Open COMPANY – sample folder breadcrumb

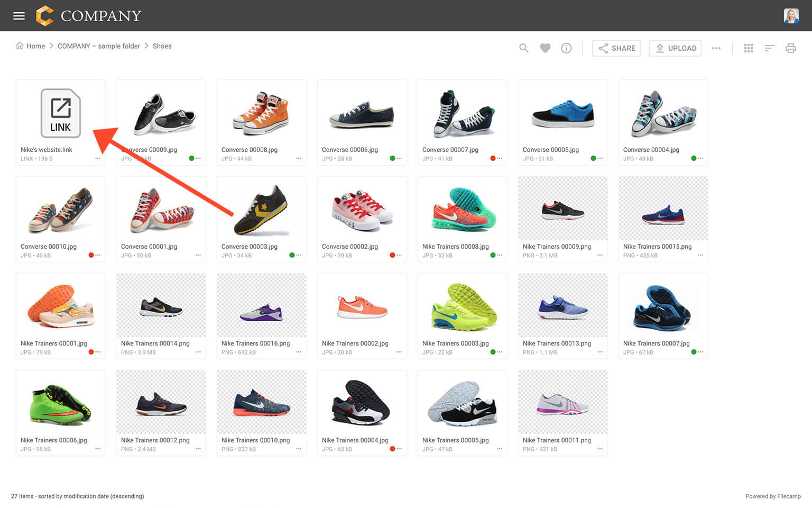click(x=99, y=46)
